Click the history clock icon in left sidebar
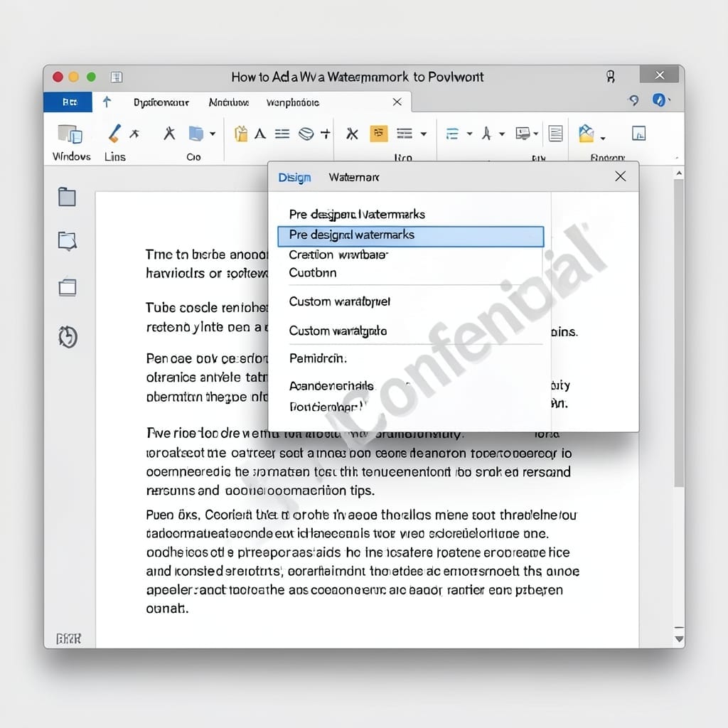Screen dimensions: 728x728 coord(68,336)
